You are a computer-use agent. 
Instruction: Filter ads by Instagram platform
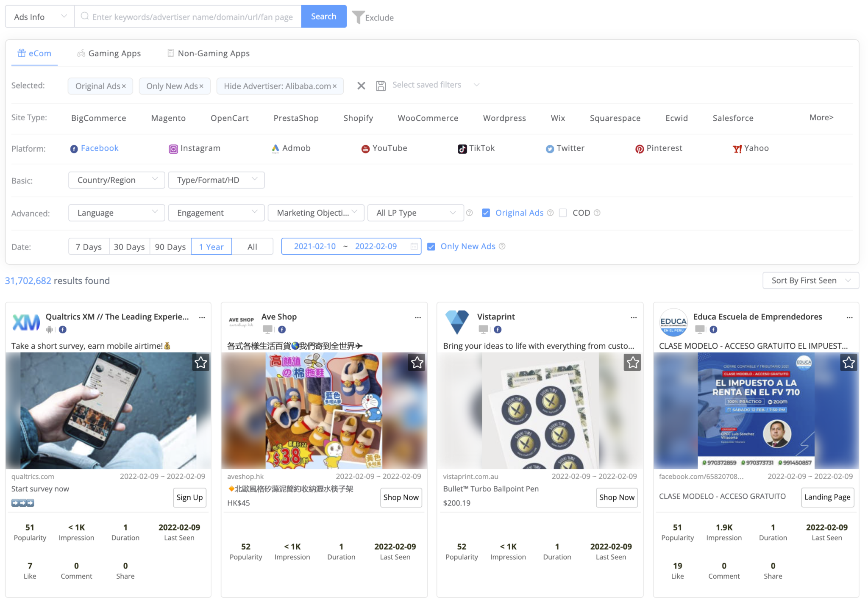[x=195, y=148]
